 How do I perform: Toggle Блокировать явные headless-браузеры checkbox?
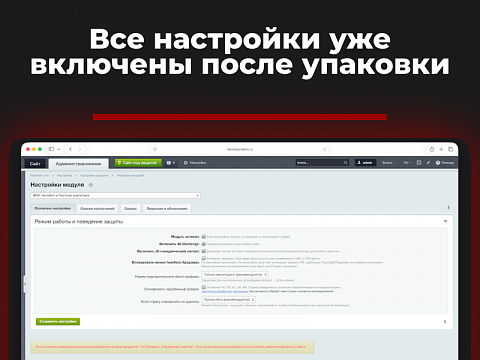coord(203,258)
